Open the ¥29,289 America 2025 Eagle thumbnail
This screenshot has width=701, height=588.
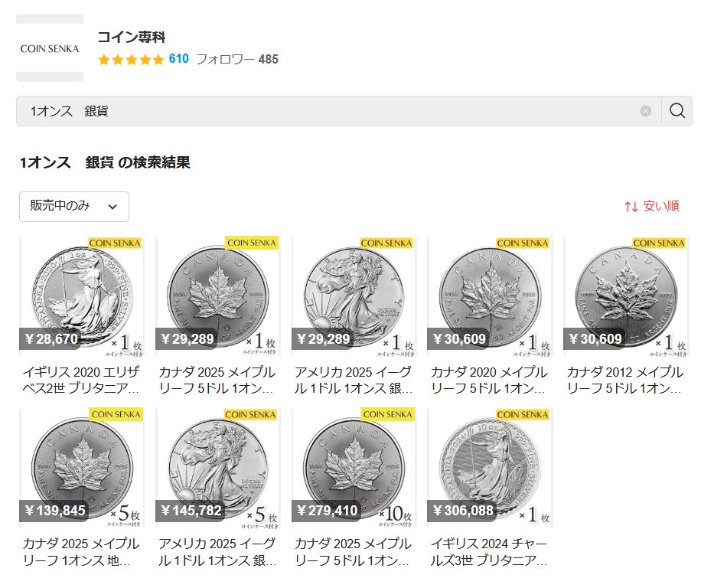(x=354, y=296)
